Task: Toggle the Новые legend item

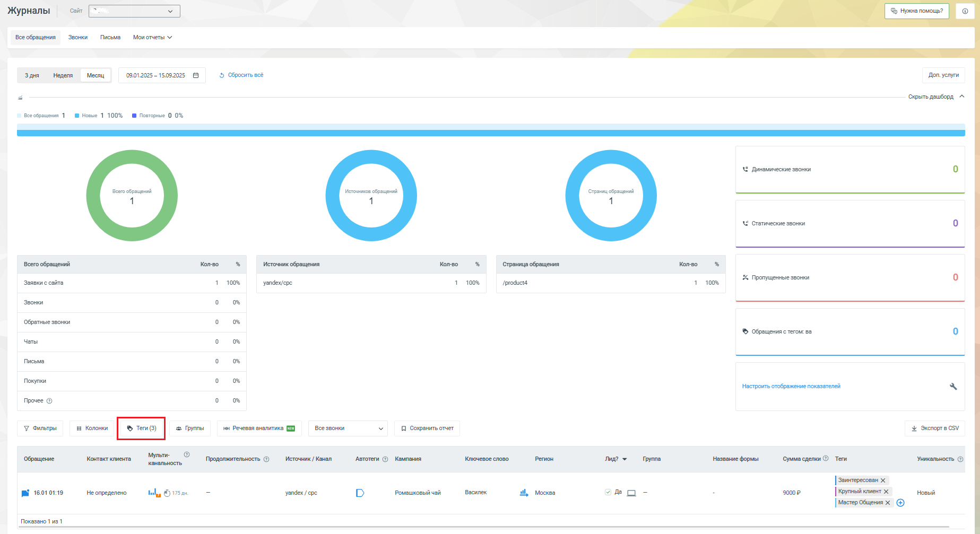Action: (x=99, y=116)
